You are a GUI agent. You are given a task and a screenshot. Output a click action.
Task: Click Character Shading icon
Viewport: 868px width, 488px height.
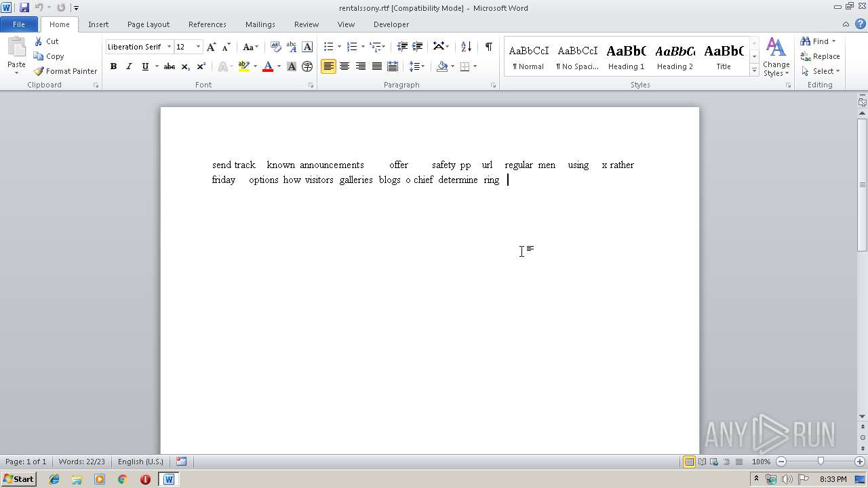coord(292,66)
